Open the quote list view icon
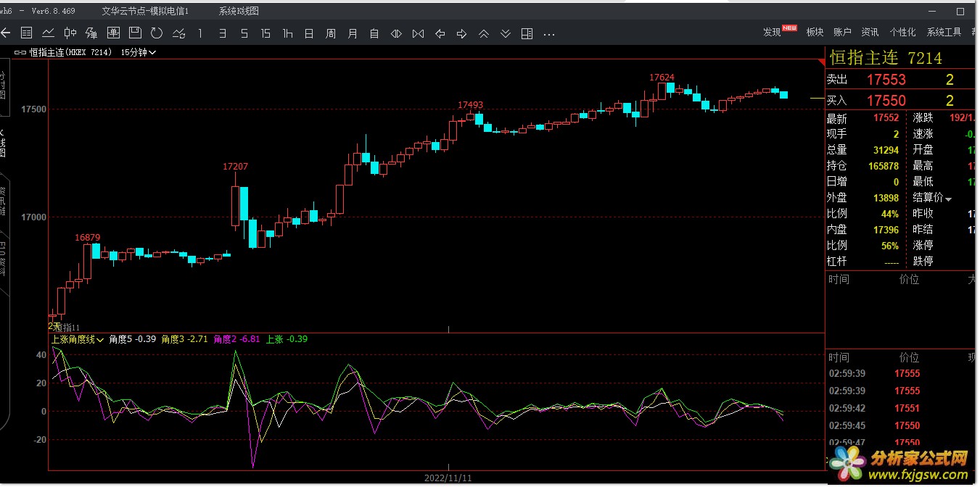The width and height of the screenshot is (980, 487). 27,33
